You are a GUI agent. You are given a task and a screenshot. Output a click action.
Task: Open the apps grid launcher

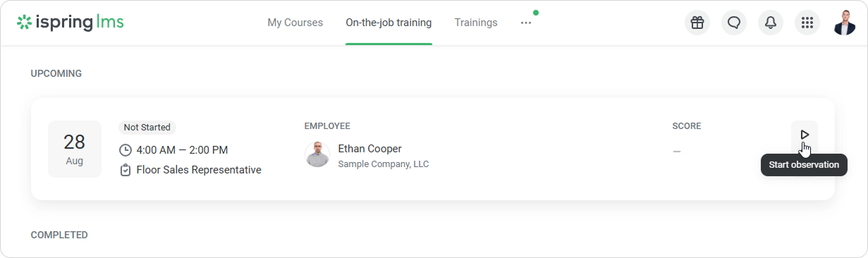[807, 23]
